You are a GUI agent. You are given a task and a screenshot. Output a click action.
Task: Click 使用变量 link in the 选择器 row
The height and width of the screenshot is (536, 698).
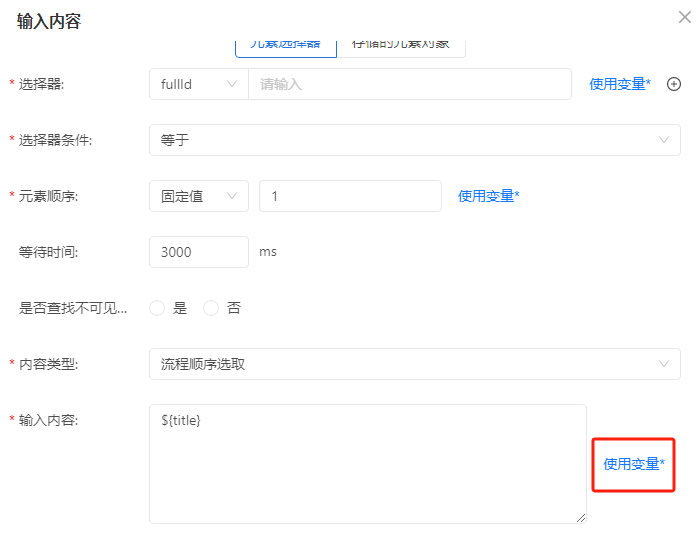coord(620,84)
